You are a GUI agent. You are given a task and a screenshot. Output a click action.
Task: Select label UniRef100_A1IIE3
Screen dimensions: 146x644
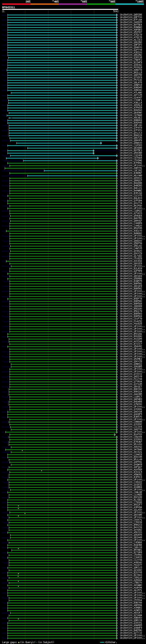pos(131,40)
